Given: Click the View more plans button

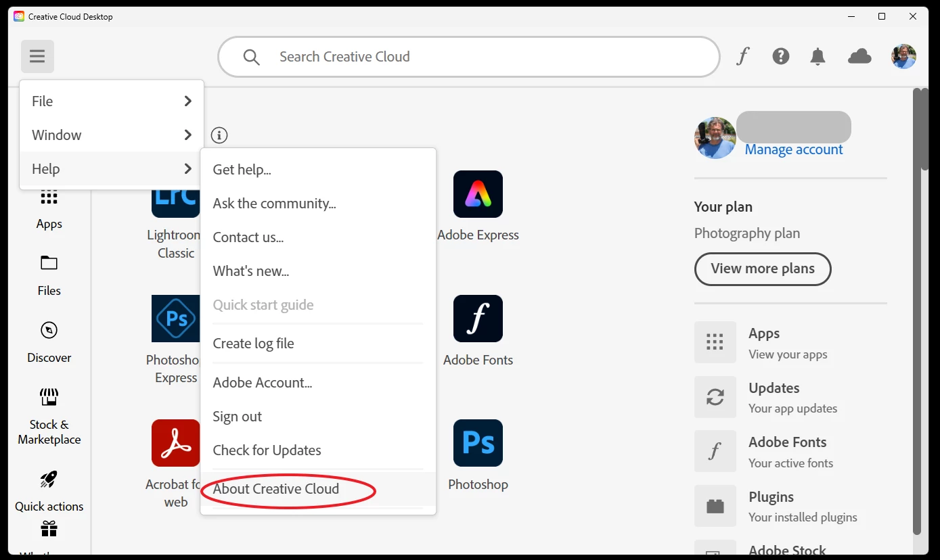Looking at the screenshot, I should click(763, 269).
